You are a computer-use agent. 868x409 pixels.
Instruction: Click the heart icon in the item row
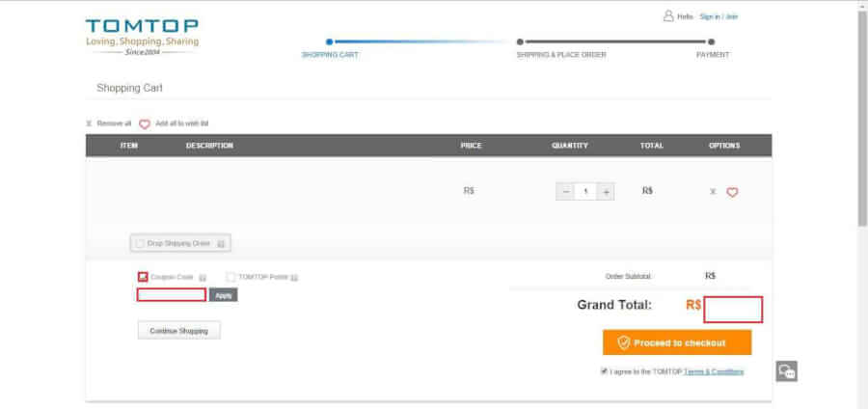coord(732,192)
